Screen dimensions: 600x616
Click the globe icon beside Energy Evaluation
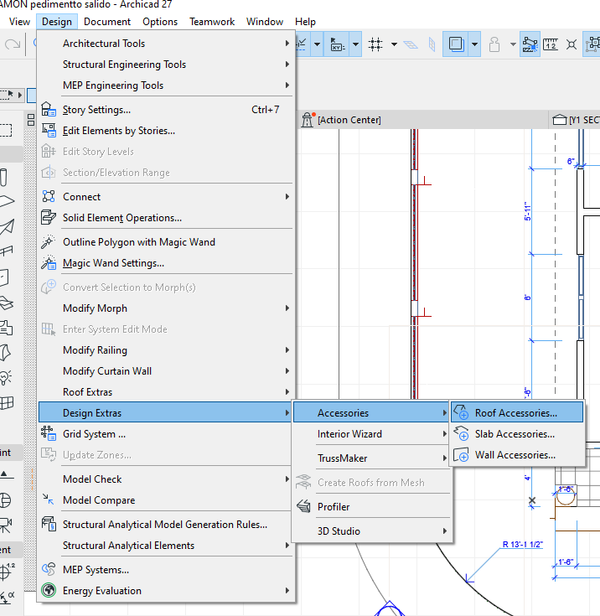(48, 591)
